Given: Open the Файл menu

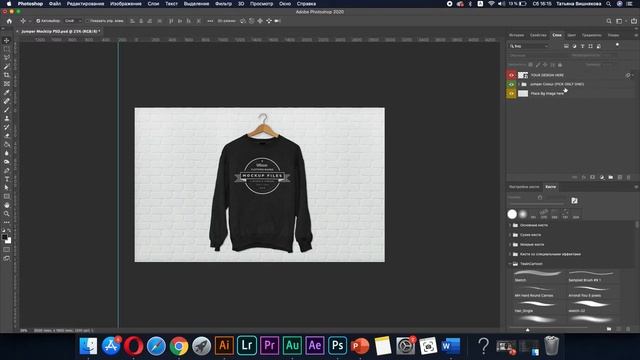Looking at the screenshot, I should (x=55, y=4).
